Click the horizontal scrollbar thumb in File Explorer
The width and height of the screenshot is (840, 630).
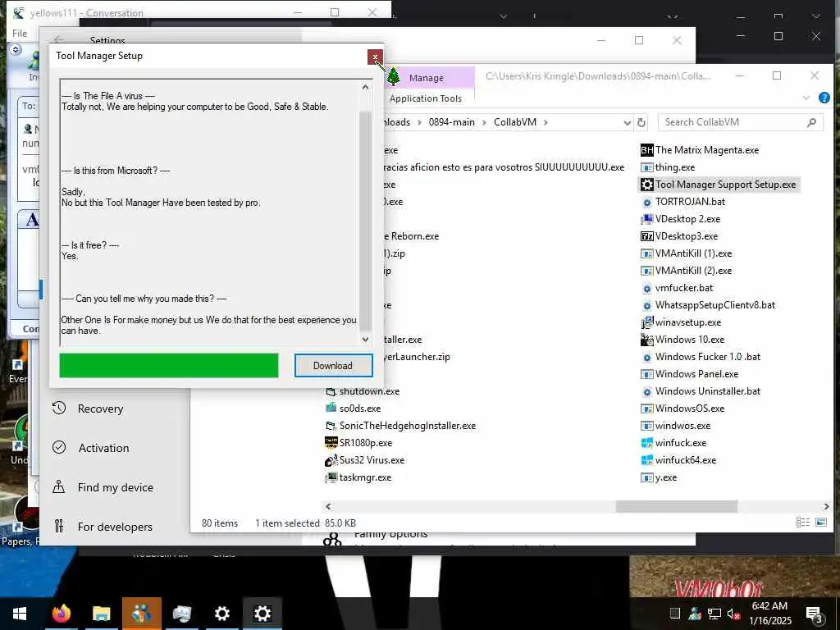[677, 506]
